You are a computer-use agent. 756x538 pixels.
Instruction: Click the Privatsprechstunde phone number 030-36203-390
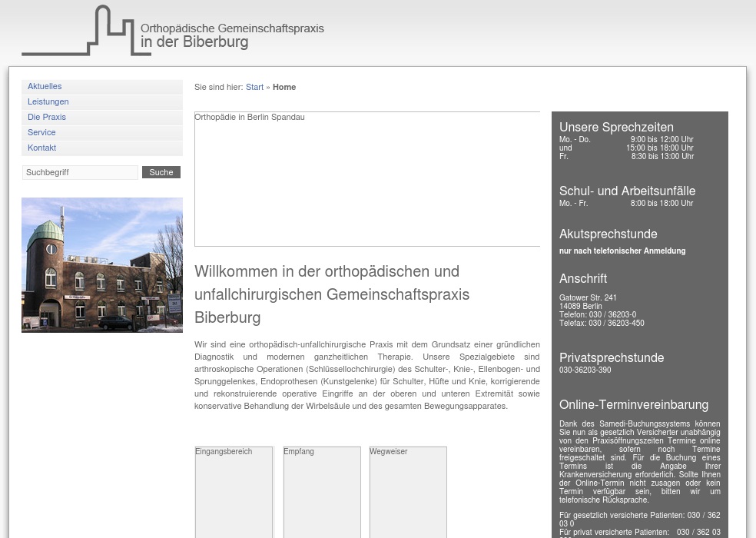585,370
